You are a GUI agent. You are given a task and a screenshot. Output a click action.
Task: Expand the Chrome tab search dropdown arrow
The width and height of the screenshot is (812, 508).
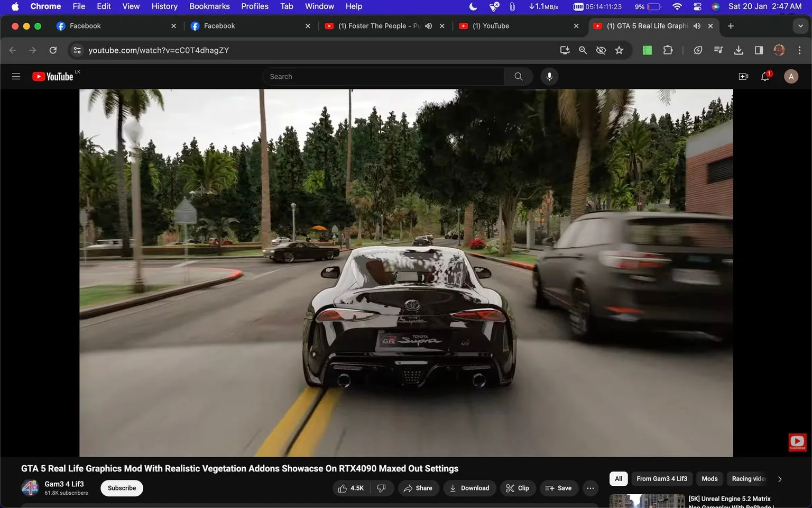click(x=800, y=26)
